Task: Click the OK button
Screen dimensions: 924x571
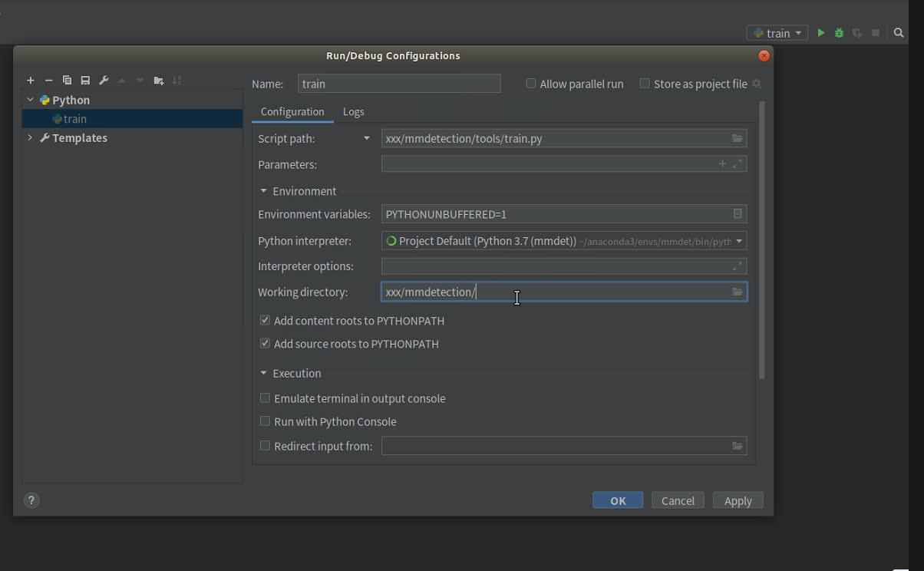Action: tap(617, 500)
